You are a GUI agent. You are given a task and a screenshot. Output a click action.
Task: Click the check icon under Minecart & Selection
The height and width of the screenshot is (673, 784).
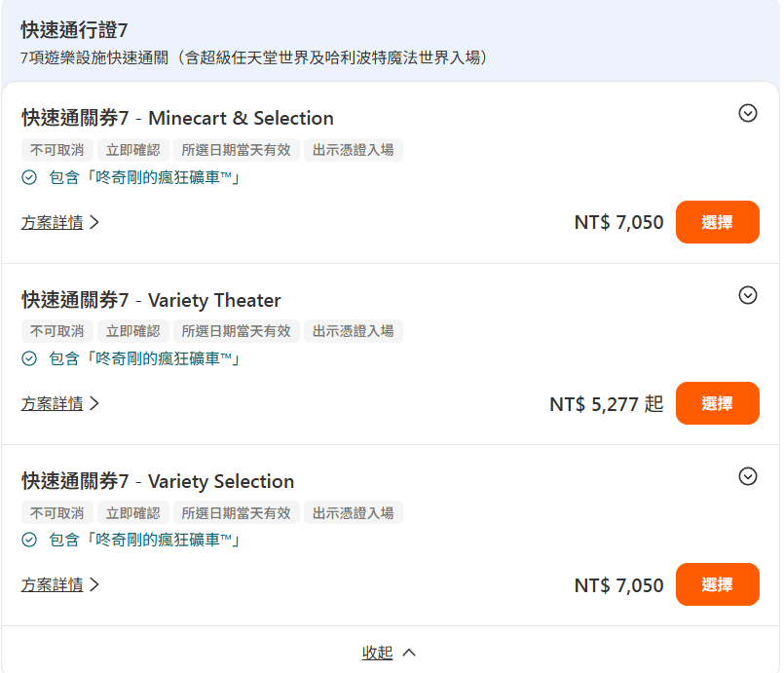click(29, 177)
